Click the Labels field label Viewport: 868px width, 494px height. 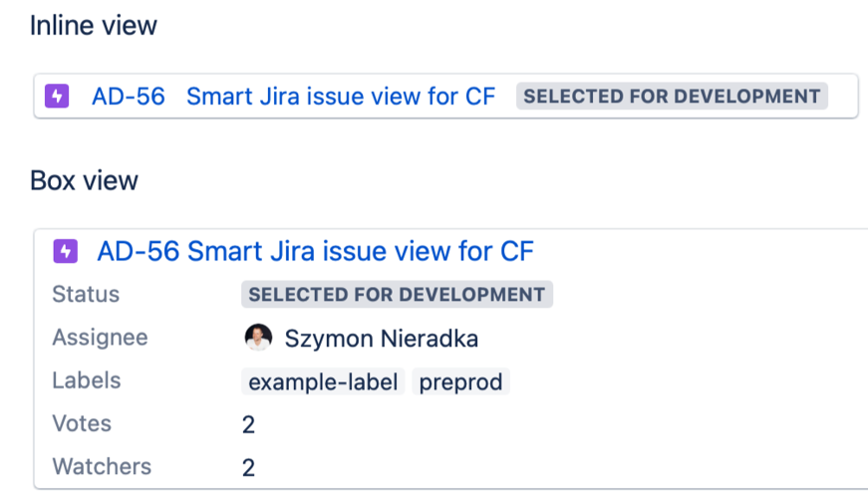pyautogui.click(x=87, y=380)
